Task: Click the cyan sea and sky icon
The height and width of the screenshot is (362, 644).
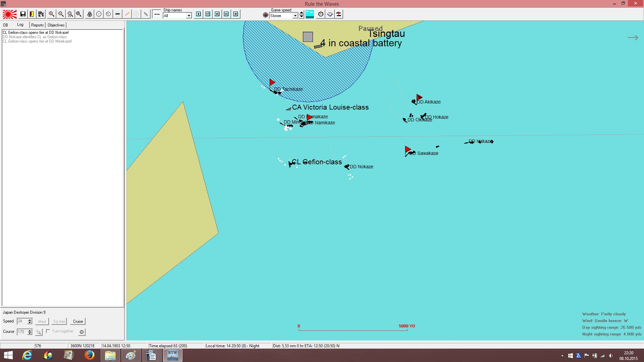Action: [310, 14]
